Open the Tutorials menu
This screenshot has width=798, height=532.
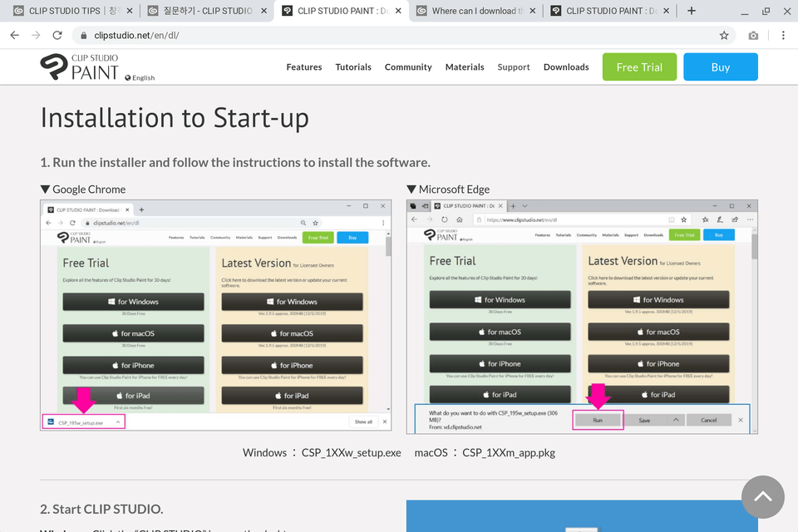pos(353,67)
